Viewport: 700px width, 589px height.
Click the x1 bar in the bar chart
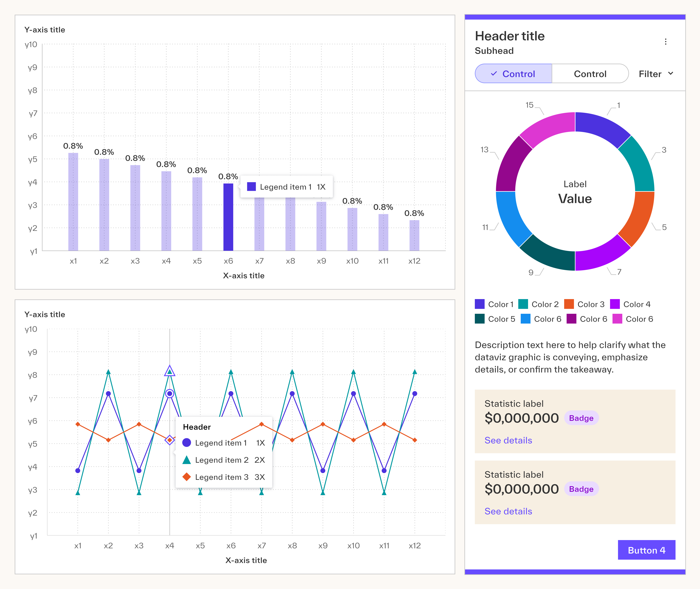73,202
